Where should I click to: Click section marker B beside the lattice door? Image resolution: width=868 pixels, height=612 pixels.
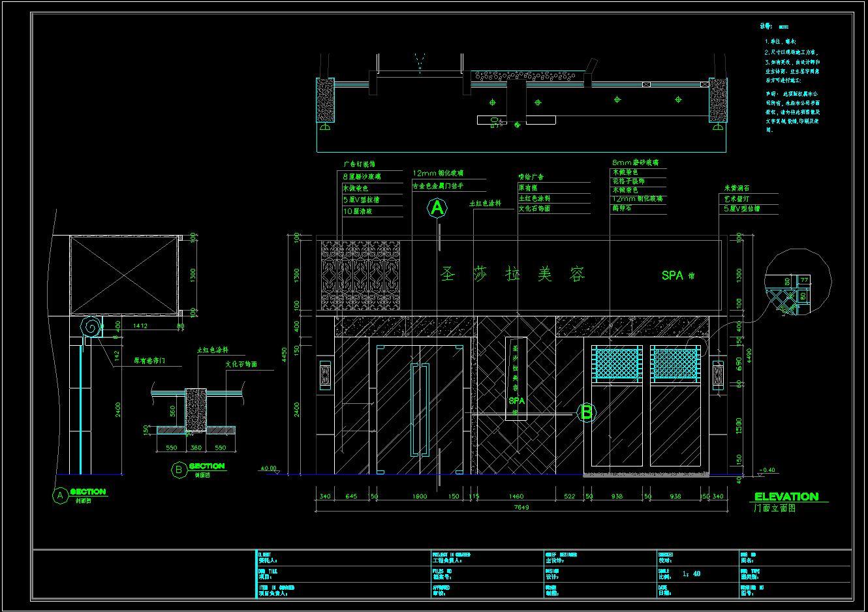click(x=586, y=412)
